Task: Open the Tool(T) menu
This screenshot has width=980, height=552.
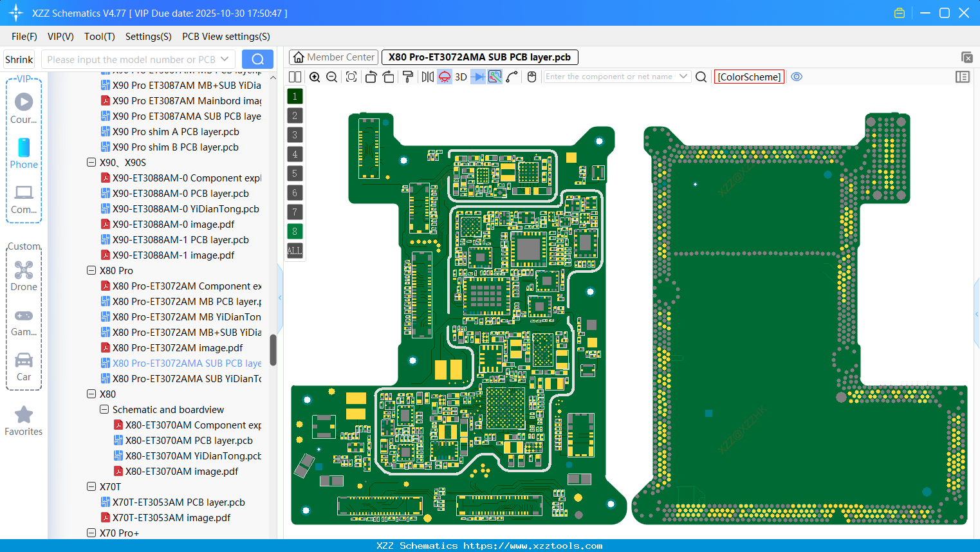Action: [99, 37]
